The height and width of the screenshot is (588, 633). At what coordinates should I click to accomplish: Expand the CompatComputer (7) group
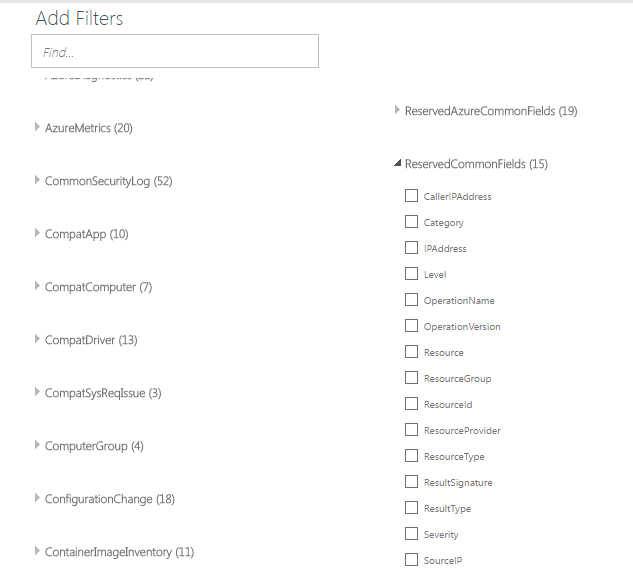[38, 286]
